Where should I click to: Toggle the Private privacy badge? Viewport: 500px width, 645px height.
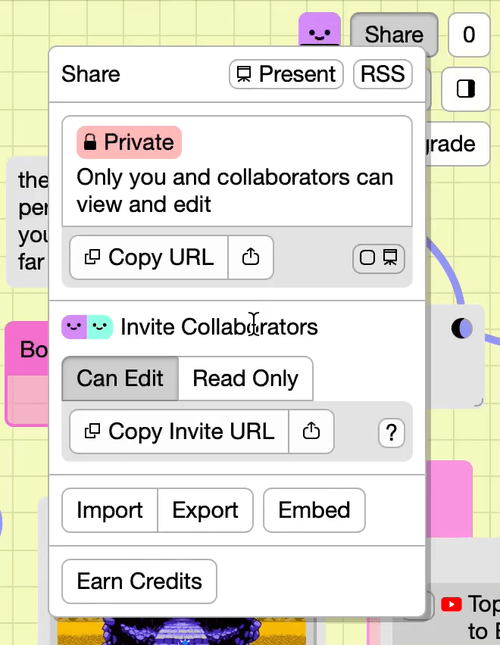click(129, 142)
